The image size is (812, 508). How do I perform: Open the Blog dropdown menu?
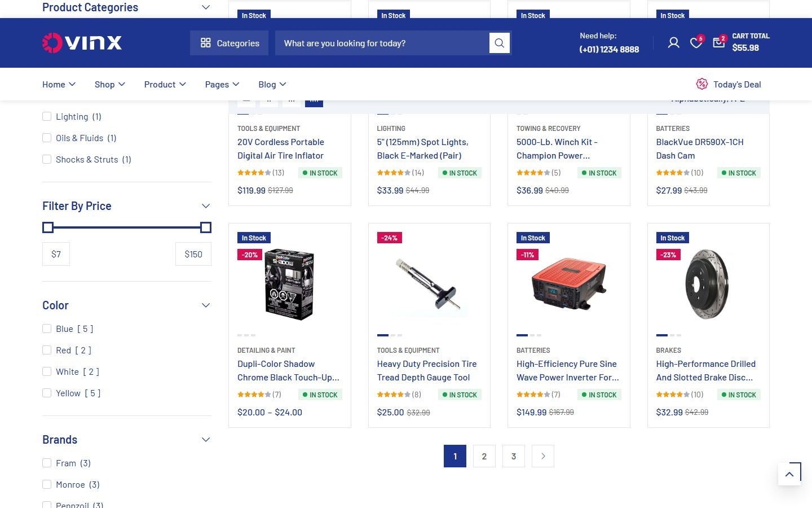pyautogui.click(x=272, y=84)
